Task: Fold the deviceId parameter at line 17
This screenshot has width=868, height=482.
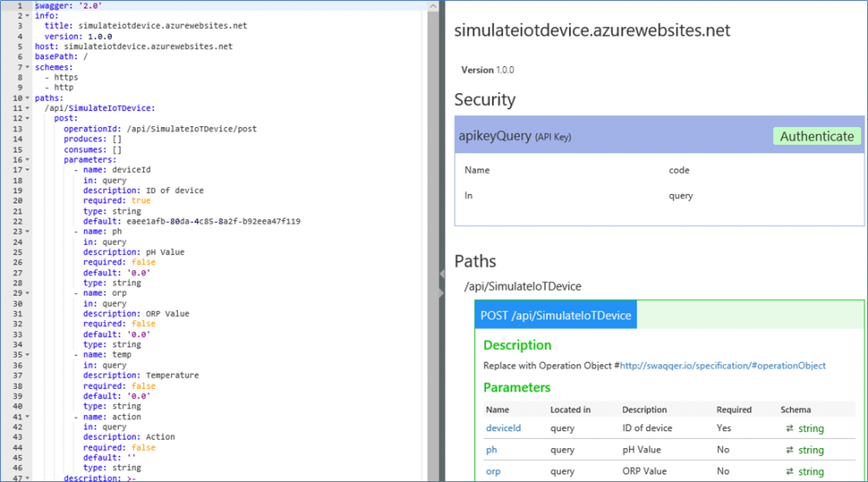Action: point(28,170)
